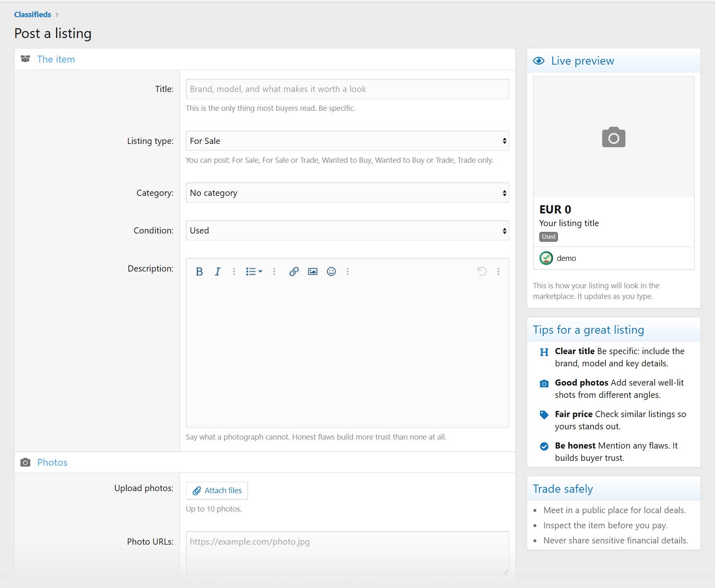Click the camera placeholder in preview card

[614, 137]
